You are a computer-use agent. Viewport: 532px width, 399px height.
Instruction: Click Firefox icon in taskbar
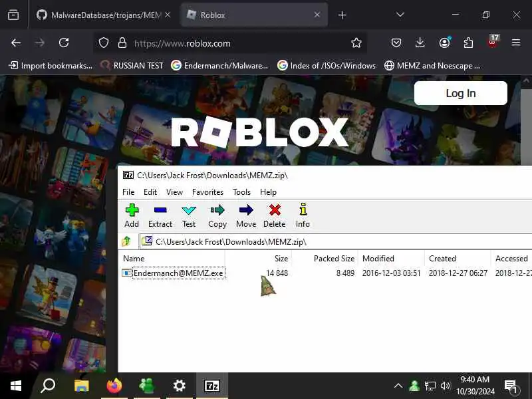tap(114, 386)
